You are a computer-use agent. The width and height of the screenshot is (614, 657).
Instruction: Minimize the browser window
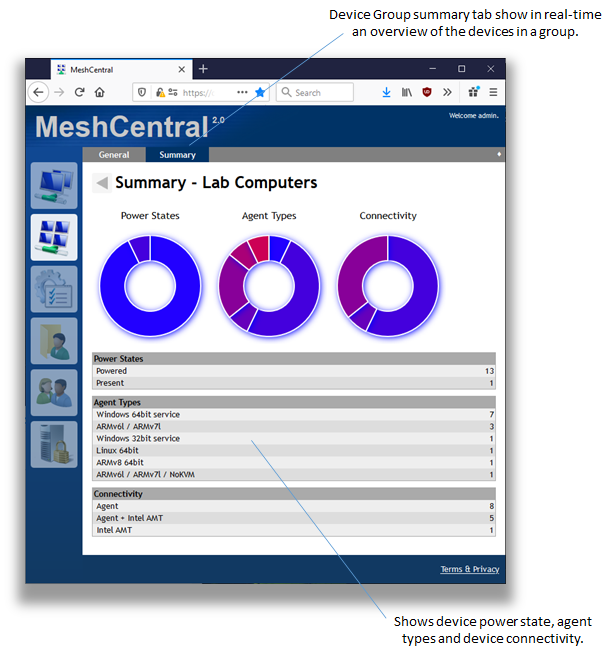click(433, 69)
